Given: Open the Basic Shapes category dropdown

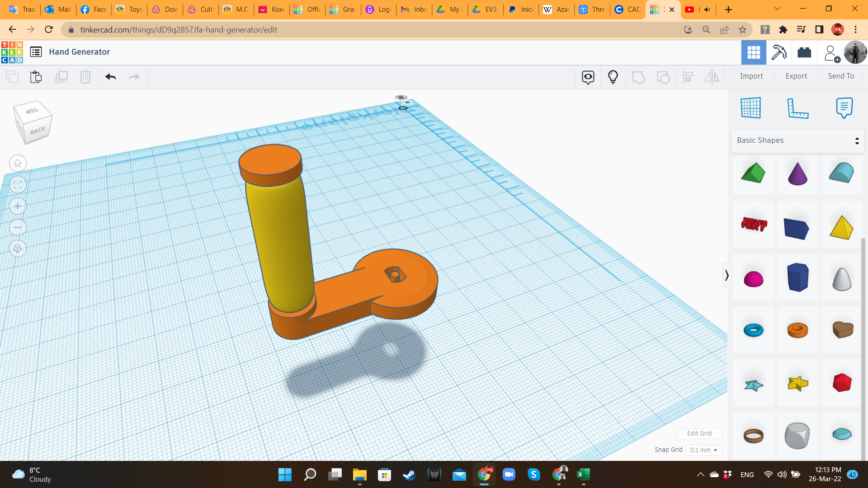Looking at the screenshot, I should (x=797, y=140).
